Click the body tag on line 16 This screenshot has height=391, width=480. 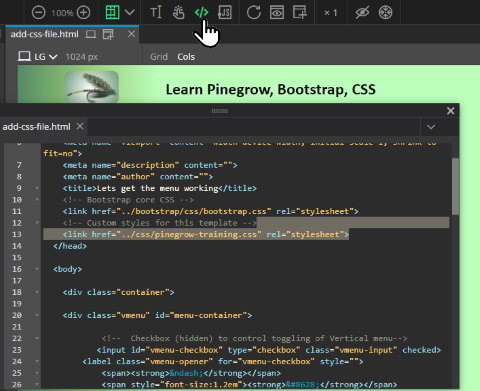click(68, 269)
